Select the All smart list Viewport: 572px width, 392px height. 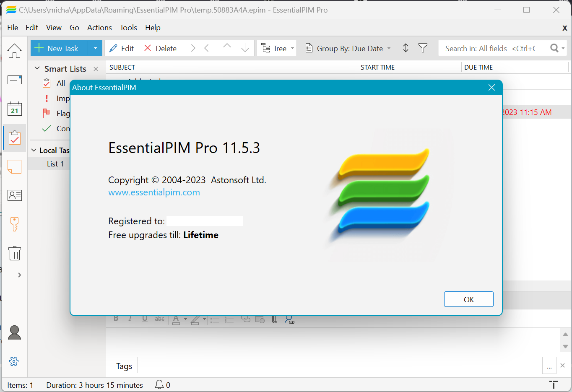(x=61, y=83)
